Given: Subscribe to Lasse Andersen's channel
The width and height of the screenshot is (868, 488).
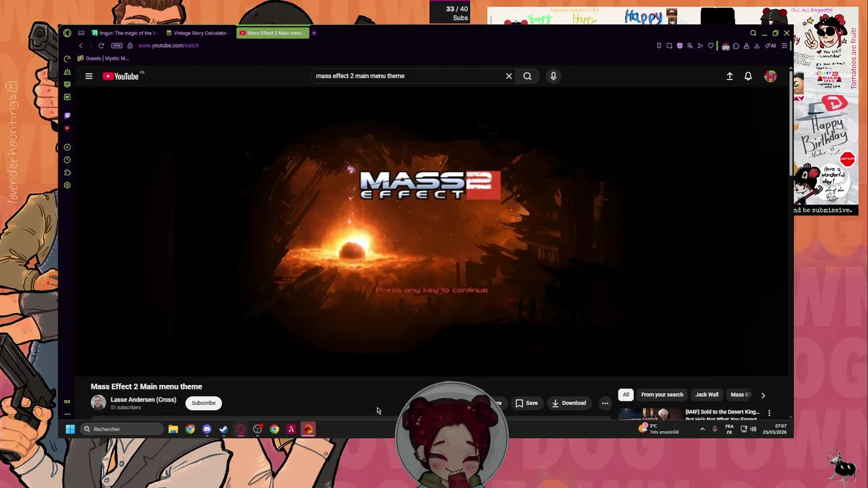Looking at the screenshot, I should pos(203,403).
